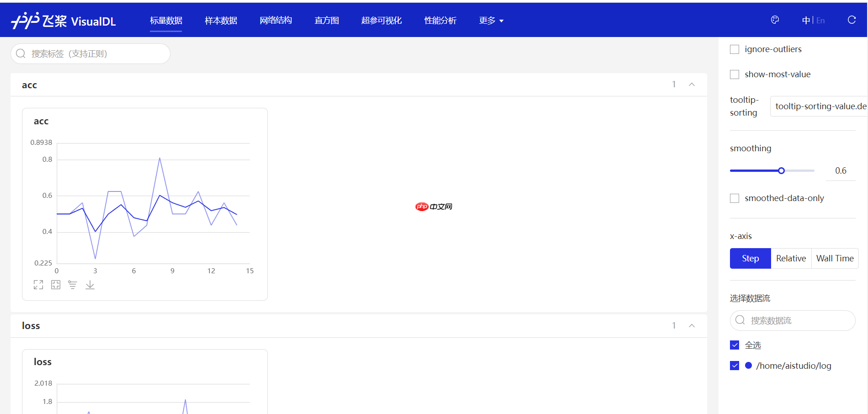This screenshot has height=414, width=868.
Task: Open the 更多 dropdown menu
Action: (x=491, y=20)
